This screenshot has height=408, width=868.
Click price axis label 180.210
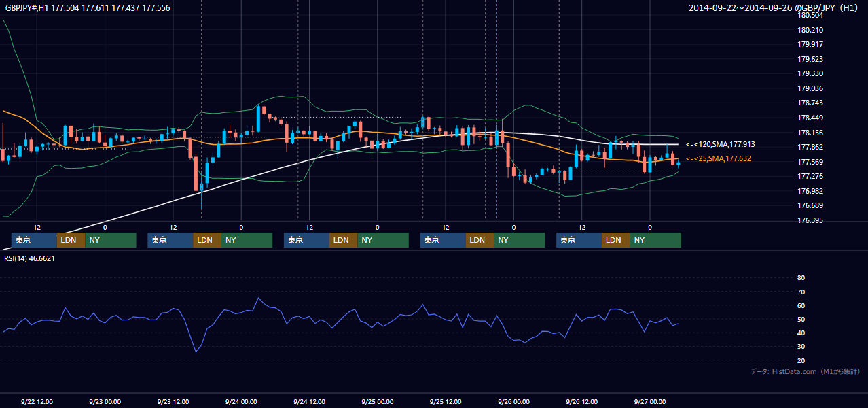point(810,30)
